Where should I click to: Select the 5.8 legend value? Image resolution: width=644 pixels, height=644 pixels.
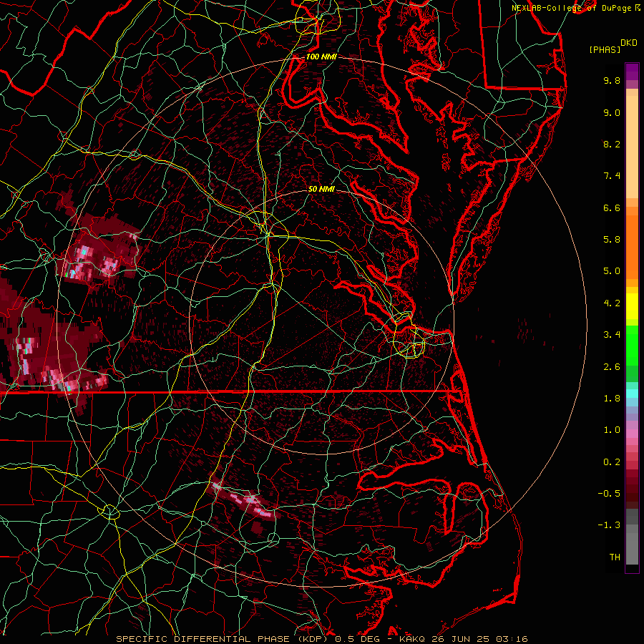(x=612, y=240)
